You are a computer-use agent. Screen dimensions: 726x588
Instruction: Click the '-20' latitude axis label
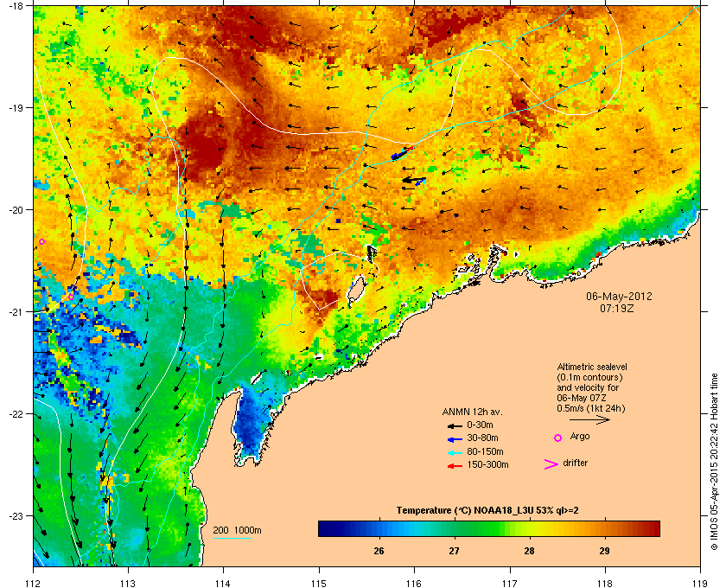pos(16,209)
